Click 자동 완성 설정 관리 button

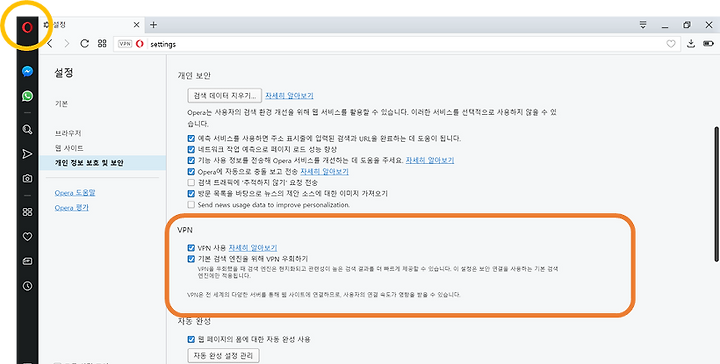(x=224, y=356)
